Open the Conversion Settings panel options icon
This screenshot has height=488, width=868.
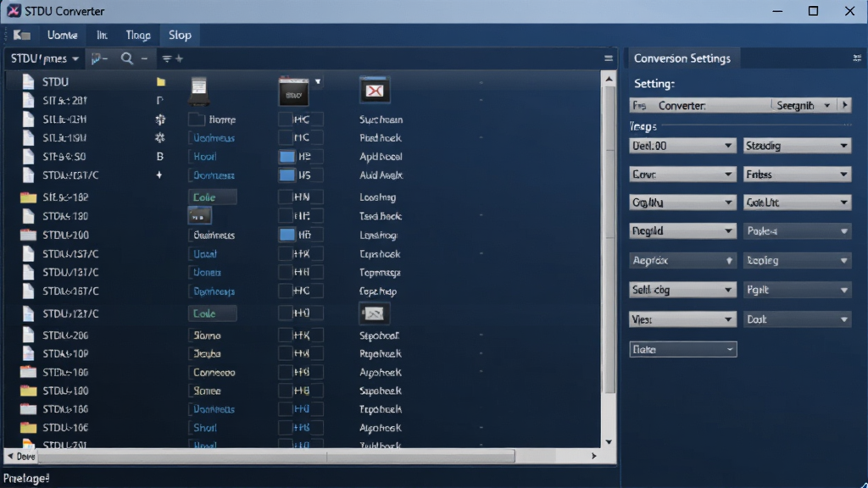click(x=857, y=58)
